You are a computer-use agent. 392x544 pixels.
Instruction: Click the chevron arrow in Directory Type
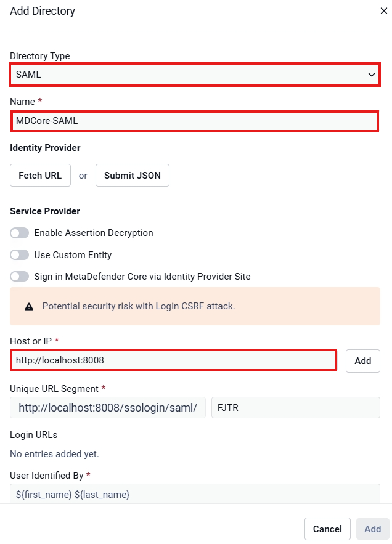(x=372, y=75)
